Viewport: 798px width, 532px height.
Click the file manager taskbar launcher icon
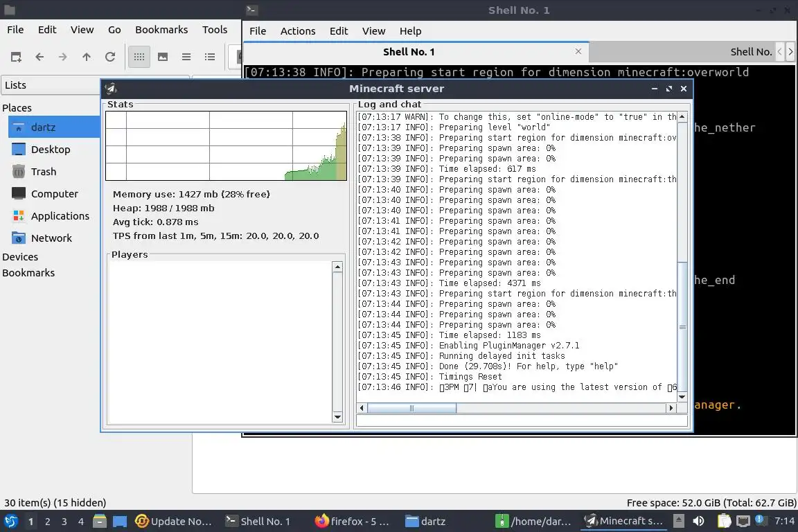(x=100, y=522)
